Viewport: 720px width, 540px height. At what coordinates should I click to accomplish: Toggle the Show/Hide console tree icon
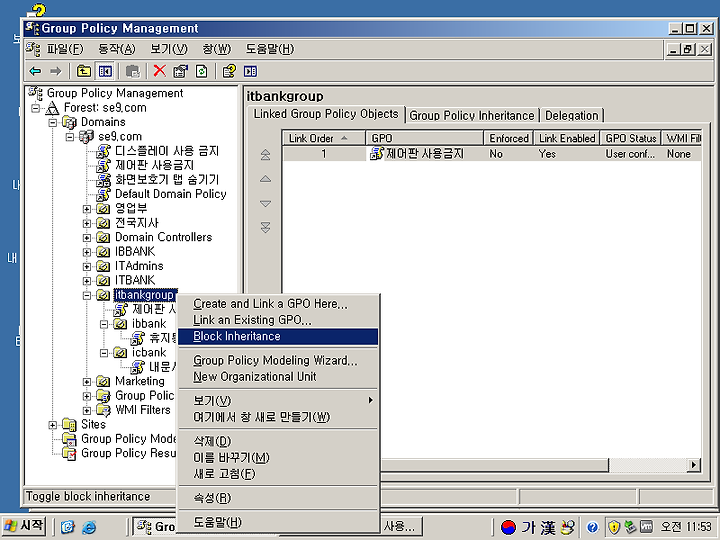(105, 71)
